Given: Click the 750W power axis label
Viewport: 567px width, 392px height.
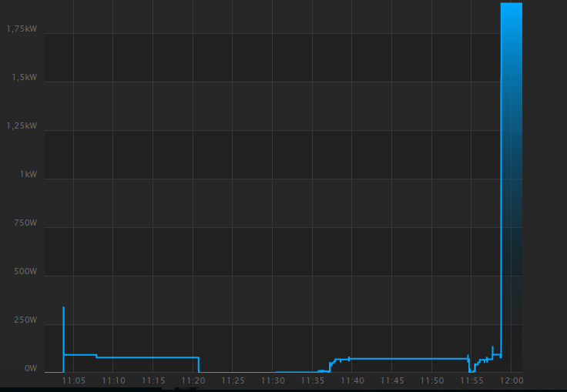Looking at the screenshot, I should point(24,223).
